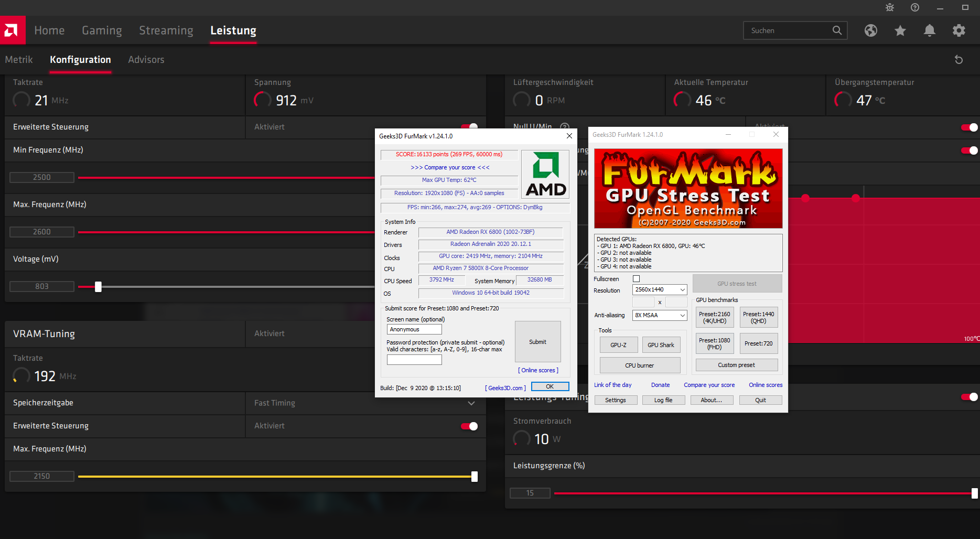Click the AMD logo in Radeon Software

pyautogui.click(x=13, y=30)
